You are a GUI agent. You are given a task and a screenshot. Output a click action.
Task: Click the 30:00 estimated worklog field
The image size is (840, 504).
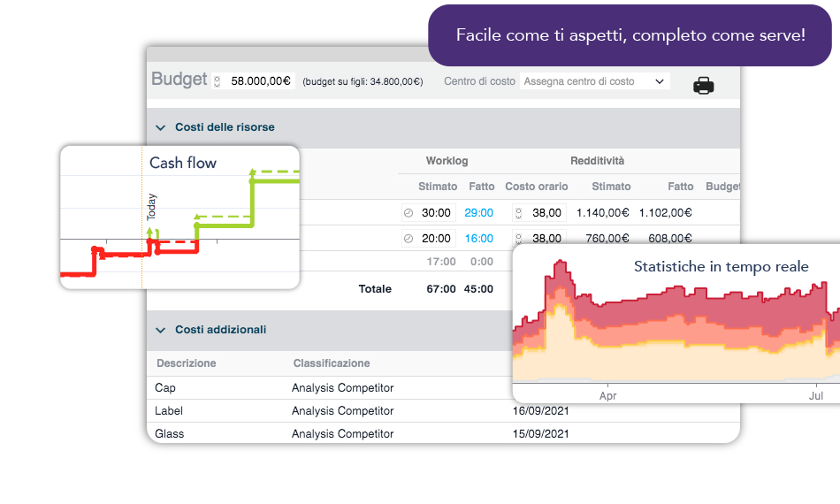(437, 213)
